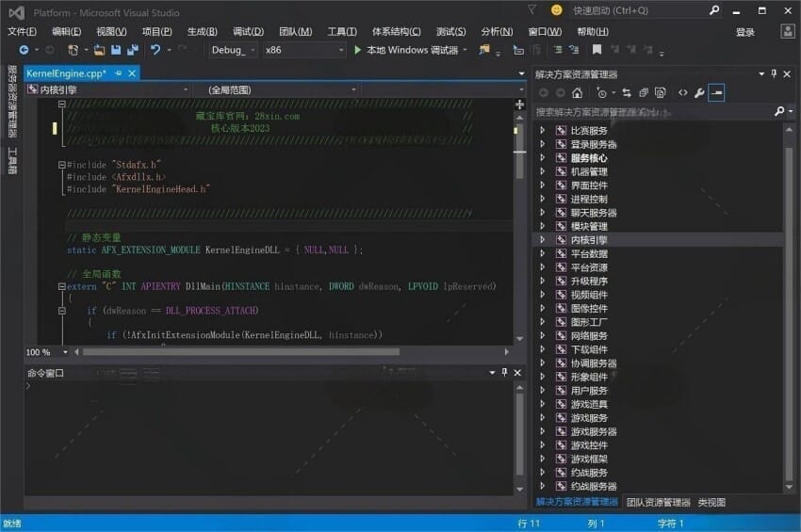Click the Sync with Active Document arrows icon
The image size is (801, 532).
pyautogui.click(x=626, y=93)
